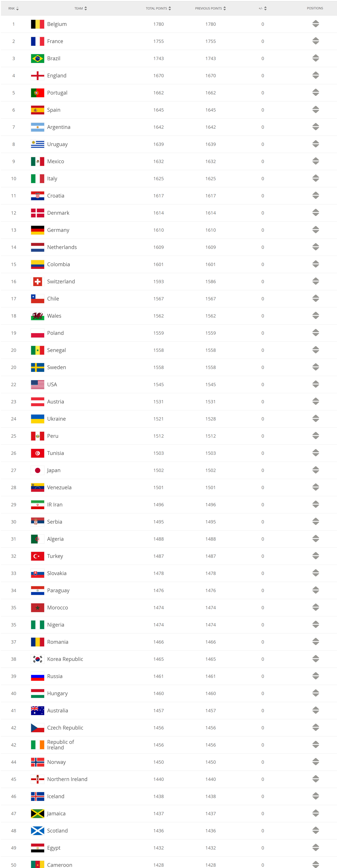Viewport: 337px width, 868px height.
Task: Click the Jamaica flag icon
Action: (x=37, y=813)
